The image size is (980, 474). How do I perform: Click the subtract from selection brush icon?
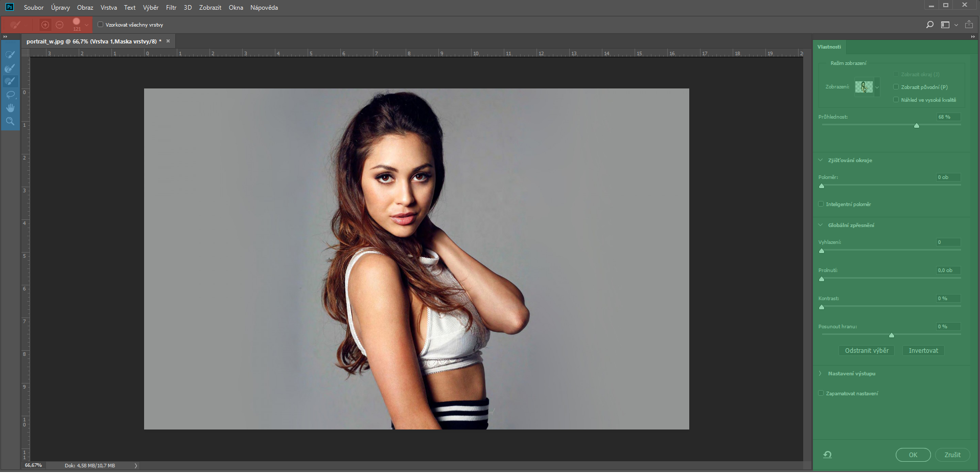(x=59, y=25)
